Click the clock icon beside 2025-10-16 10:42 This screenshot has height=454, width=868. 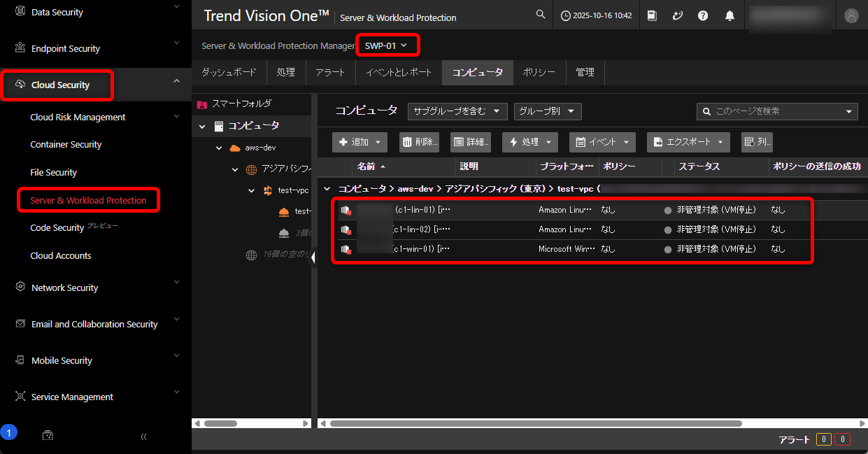coord(566,15)
